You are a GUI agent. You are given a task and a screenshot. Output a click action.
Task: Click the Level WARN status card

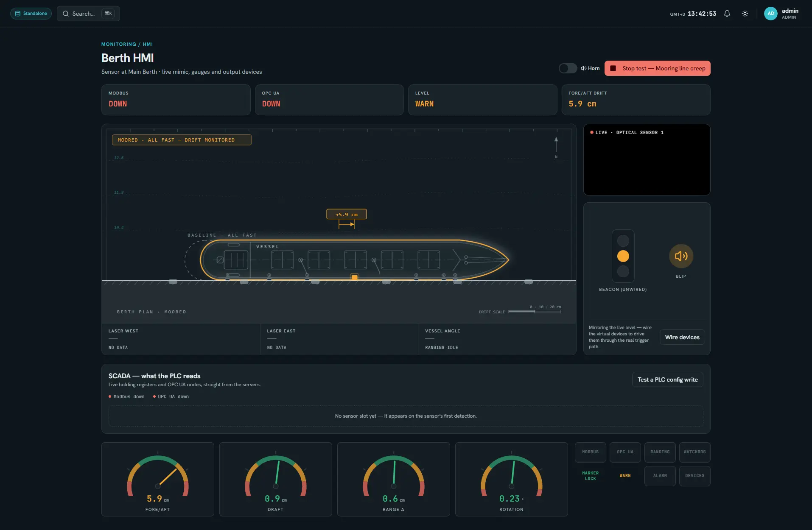click(482, 100)
